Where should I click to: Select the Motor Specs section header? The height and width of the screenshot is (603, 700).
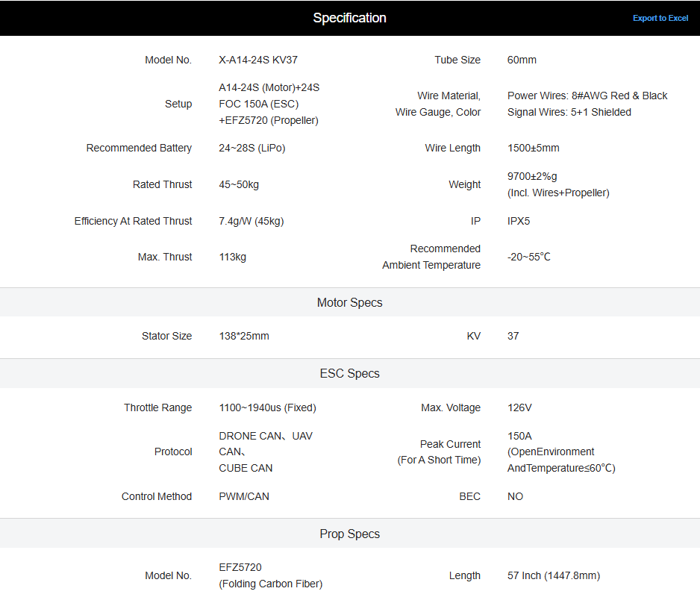[349, 302]
